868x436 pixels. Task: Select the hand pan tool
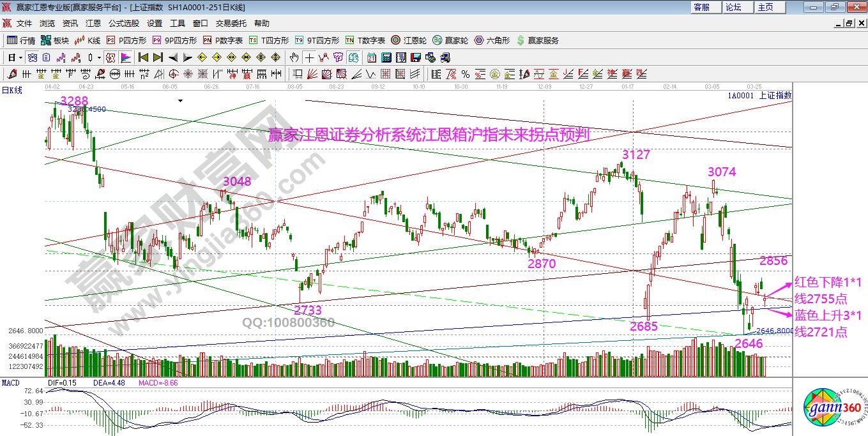pos(294,57)
